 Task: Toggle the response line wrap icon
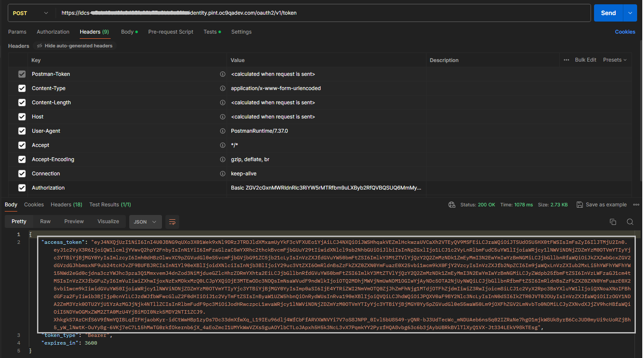pos(172,222)
